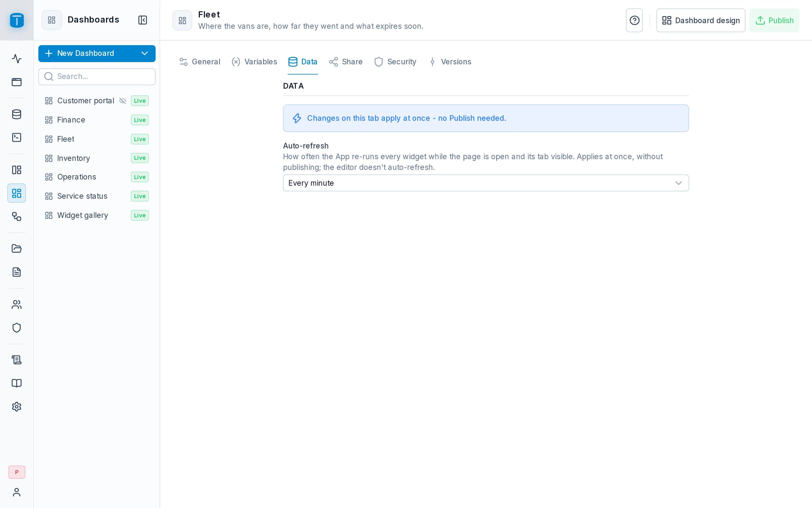
Task: Click the blue T app logo
Action: tap(17, 20)
